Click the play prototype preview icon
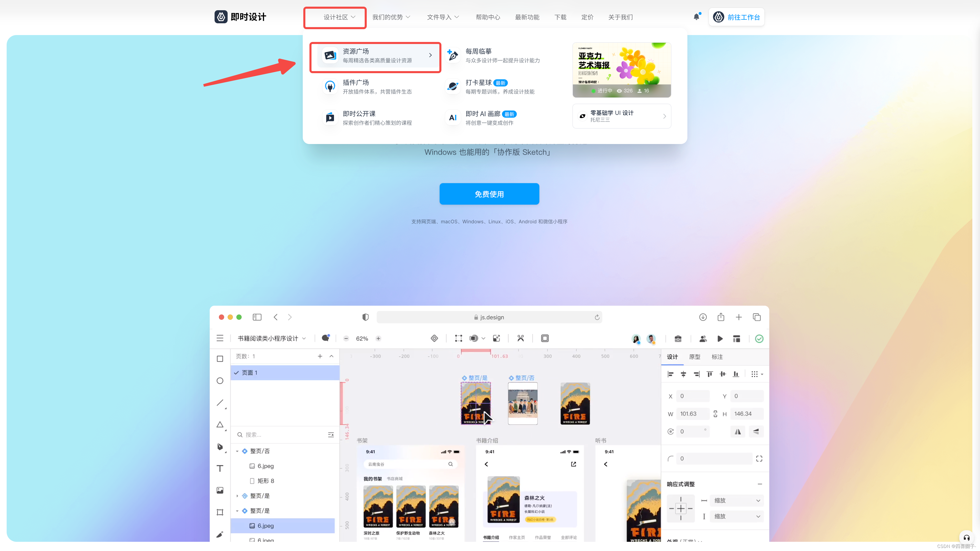The width and height of the screenshot is (980, 551). [720, 339]
